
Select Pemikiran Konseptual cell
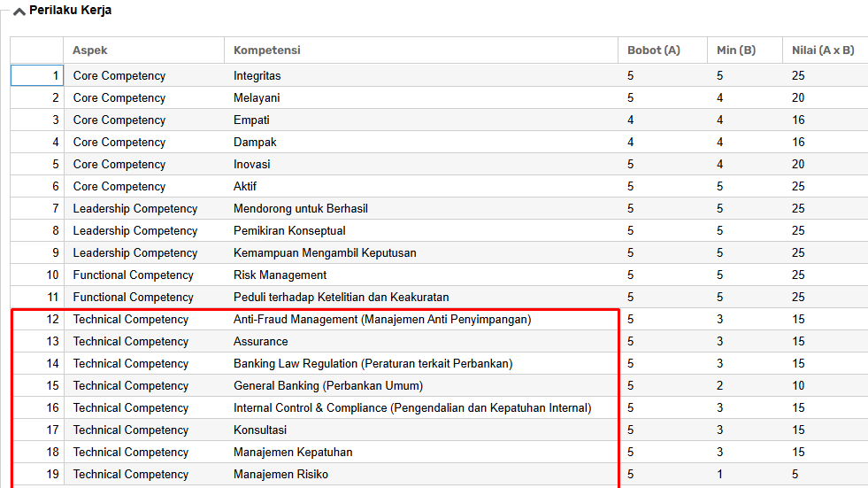coord(420,230)
